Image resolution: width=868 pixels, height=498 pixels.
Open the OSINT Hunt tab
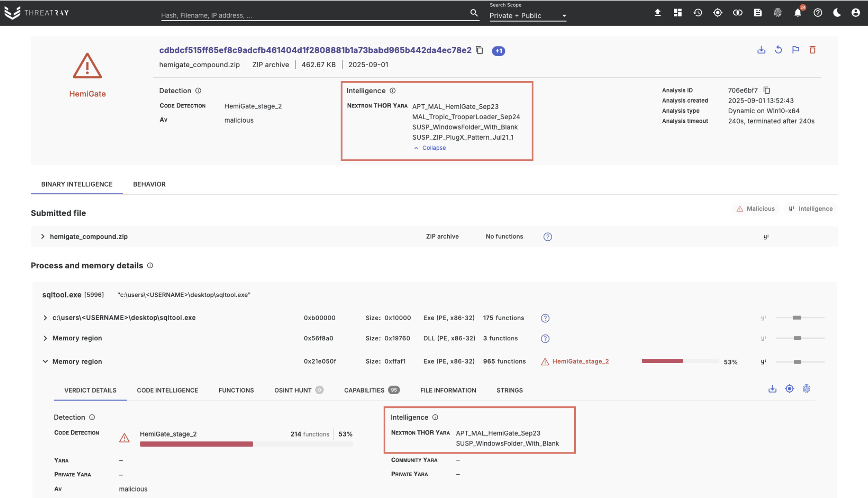pos(299,390)
